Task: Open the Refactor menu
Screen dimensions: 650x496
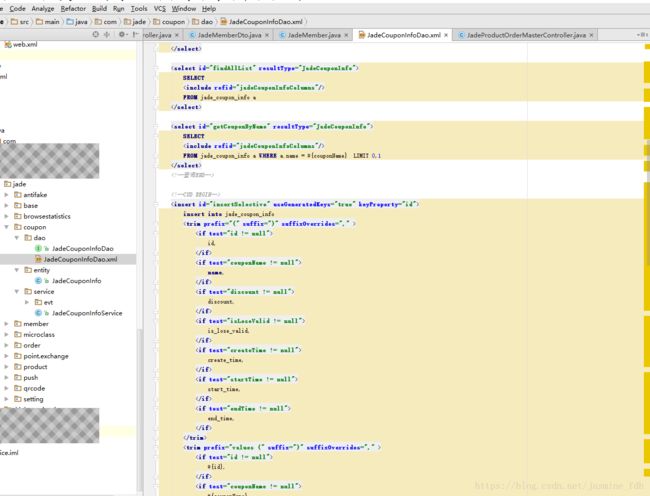Action: pos(73,8)
